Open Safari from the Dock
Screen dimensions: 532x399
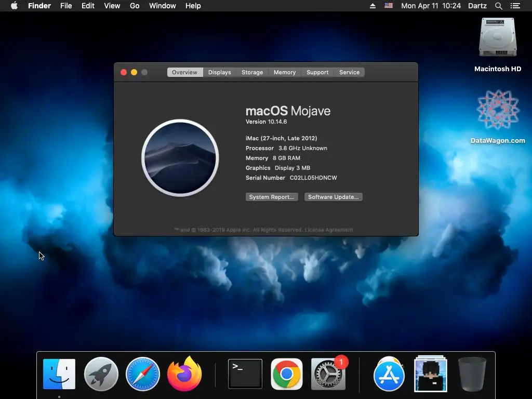coord(143,374)
